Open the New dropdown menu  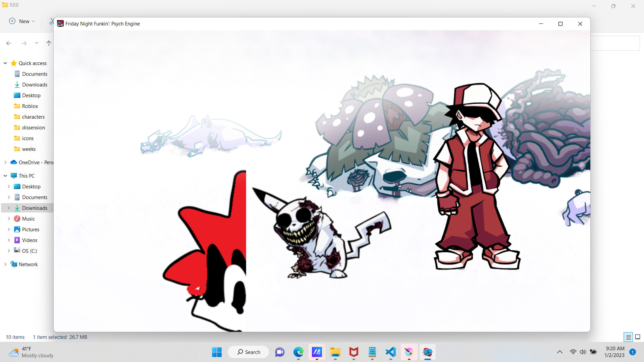tap(22, 21)
